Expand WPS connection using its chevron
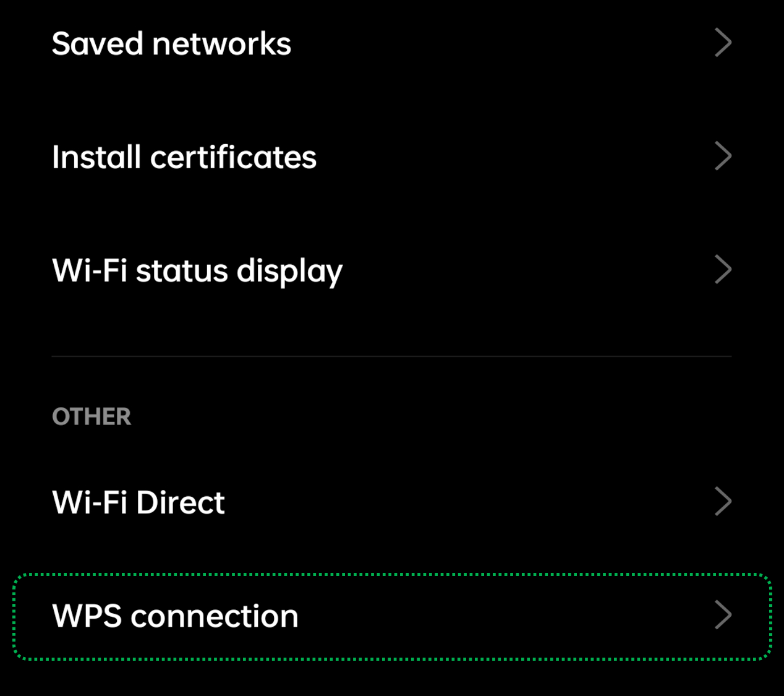784x696 pixels. 723,616
